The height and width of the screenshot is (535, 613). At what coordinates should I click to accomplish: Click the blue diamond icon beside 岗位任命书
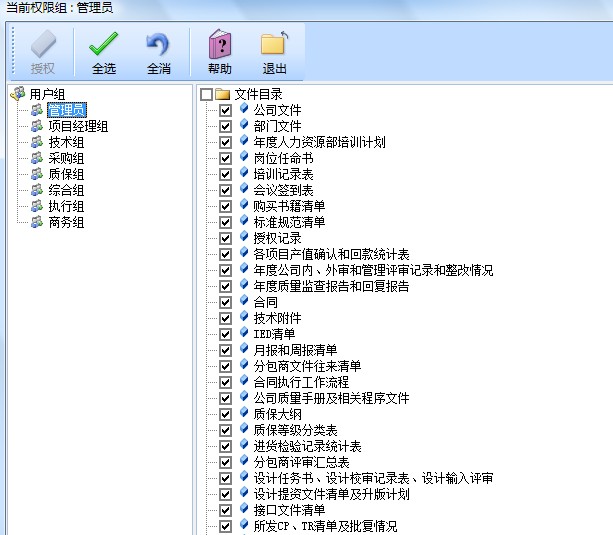pos(244,157)
